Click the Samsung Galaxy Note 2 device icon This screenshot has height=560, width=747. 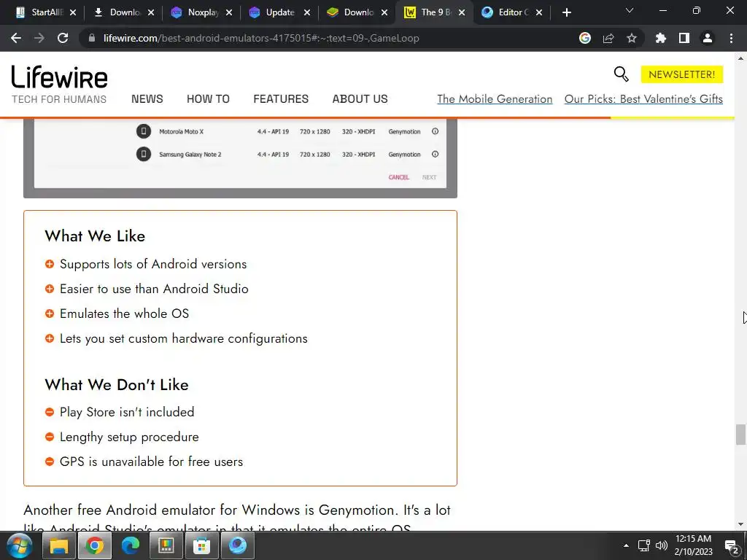(x=144, y=154)
